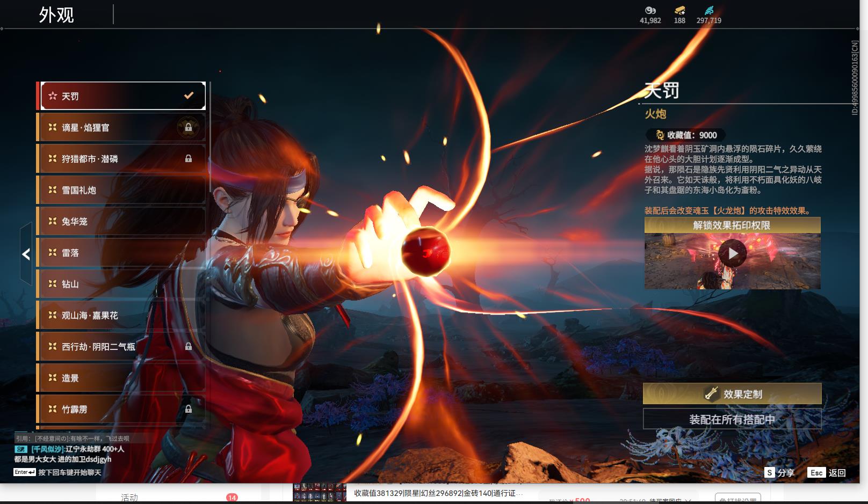Viewport: 868px width, 504px height.
Task: Pick the 钻山 skin
Action: click(x=121, y=284)
